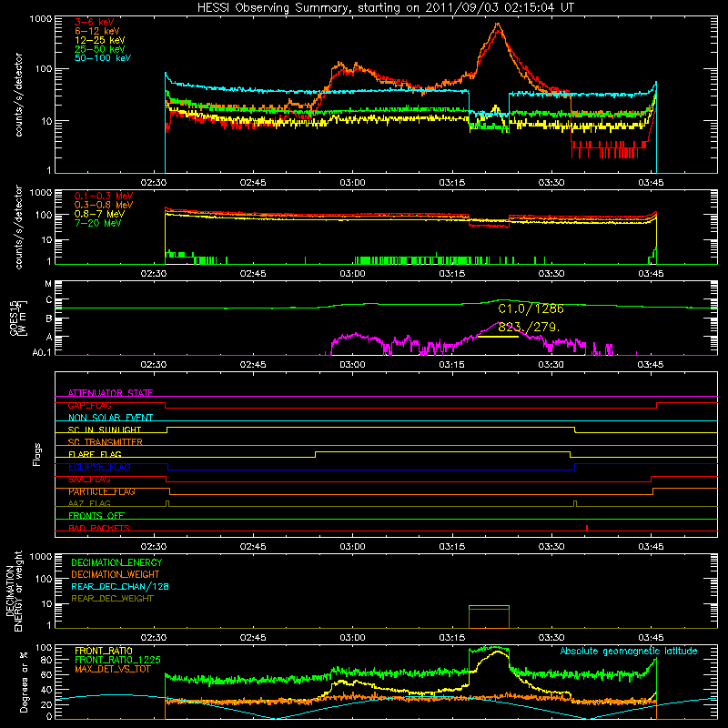Select the SAA_FLAG label

(89, 480)
